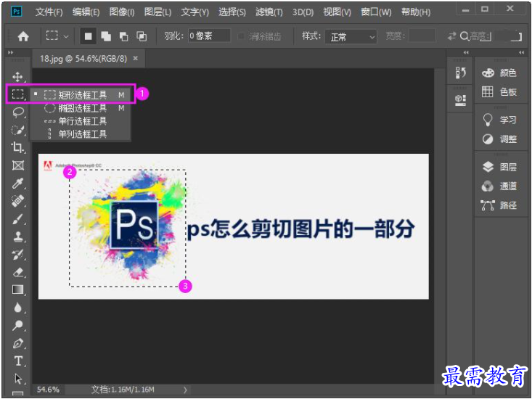The height and width of the screenshot is (399, 532).
Task: Switch to the 18.jpg document tab
Action: [83, 59]
